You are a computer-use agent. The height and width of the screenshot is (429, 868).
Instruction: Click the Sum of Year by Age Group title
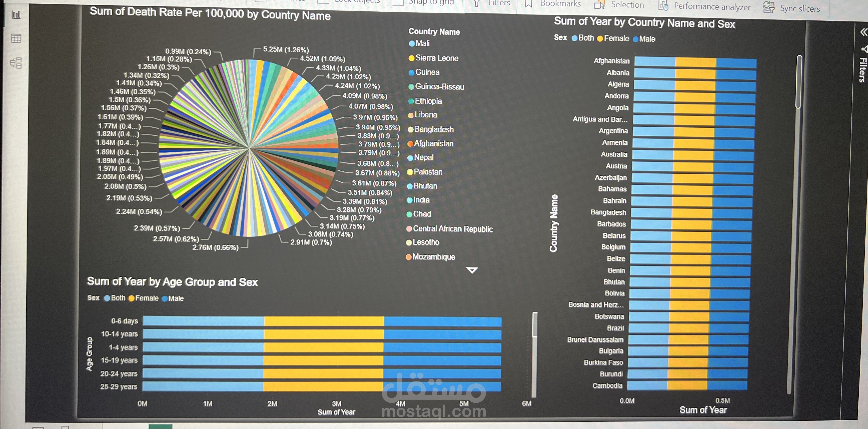pos(172,282)
